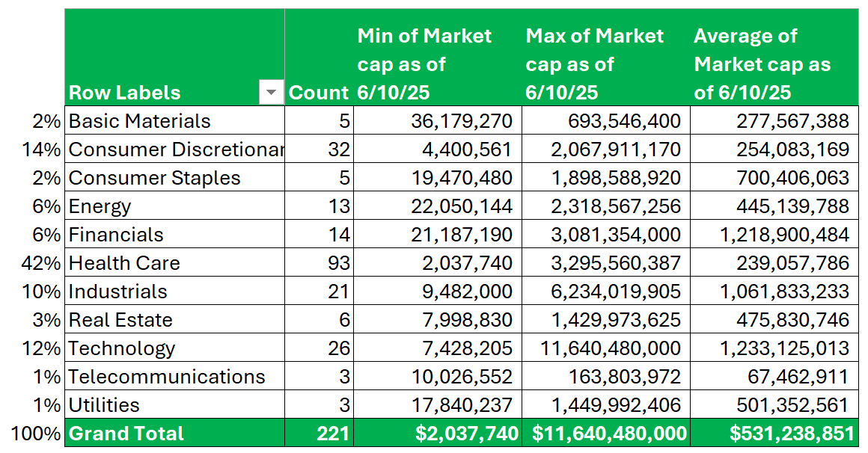Select max cell 6,234,019,905
Image resolution: width=868 pixels, height=453 pixels.
click(605, 290)
